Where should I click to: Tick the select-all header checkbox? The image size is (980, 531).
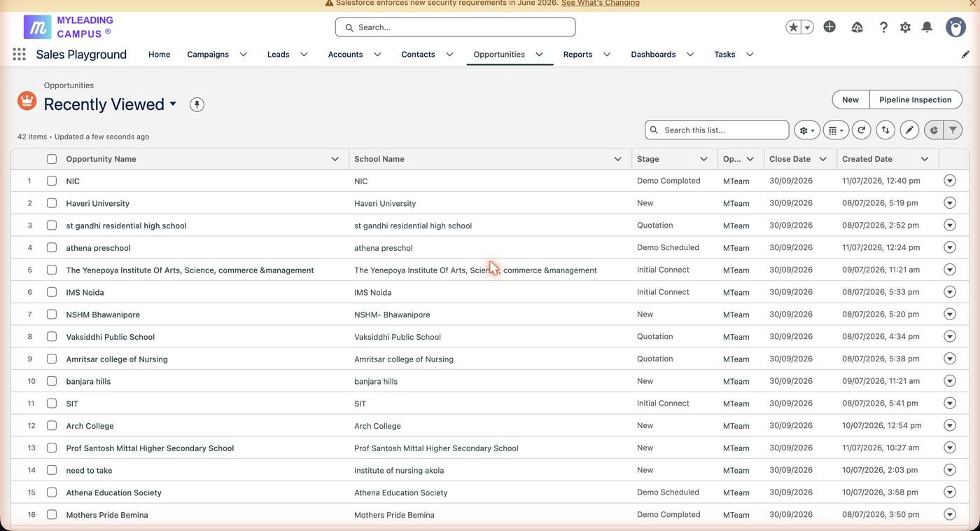point(52,159)
